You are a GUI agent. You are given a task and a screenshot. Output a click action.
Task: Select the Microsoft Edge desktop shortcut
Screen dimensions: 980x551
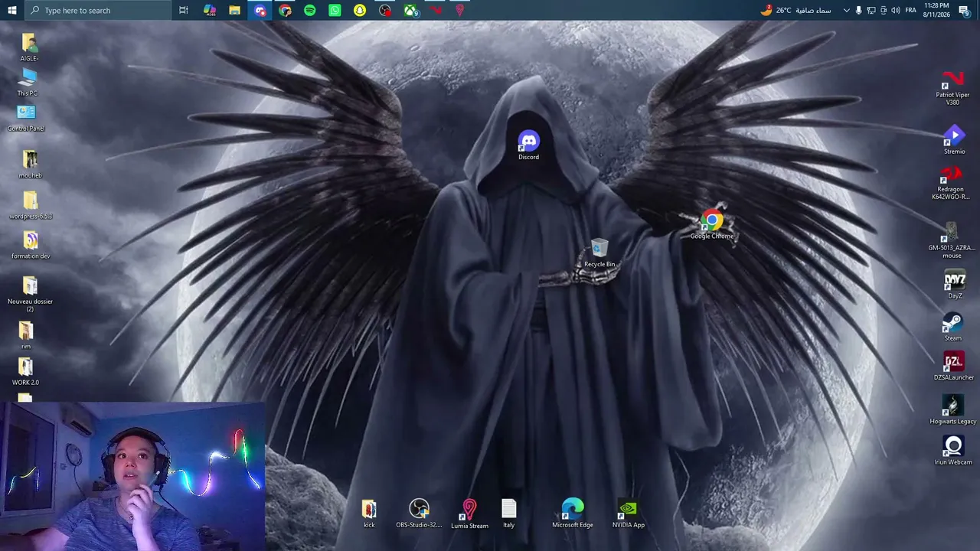pos(573,514)
